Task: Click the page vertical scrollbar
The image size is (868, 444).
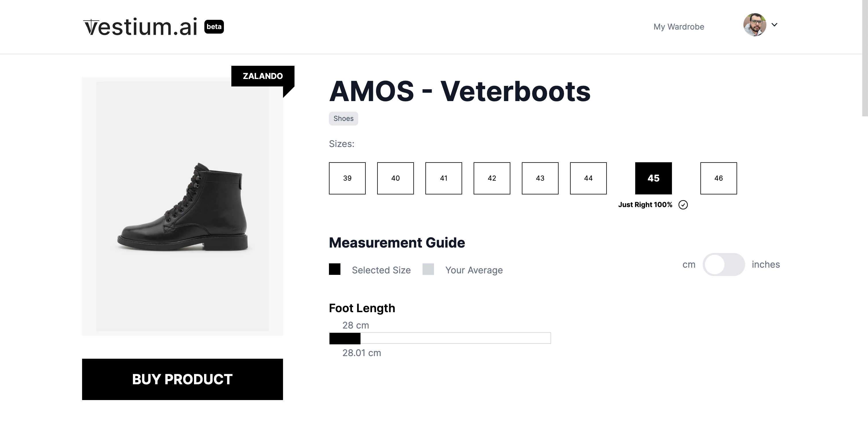Action: pyautogui.click(x=865, y=58)
